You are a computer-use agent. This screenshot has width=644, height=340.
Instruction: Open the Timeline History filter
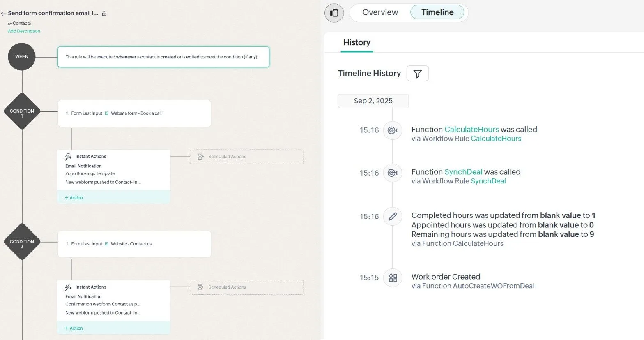coord(417,74)
